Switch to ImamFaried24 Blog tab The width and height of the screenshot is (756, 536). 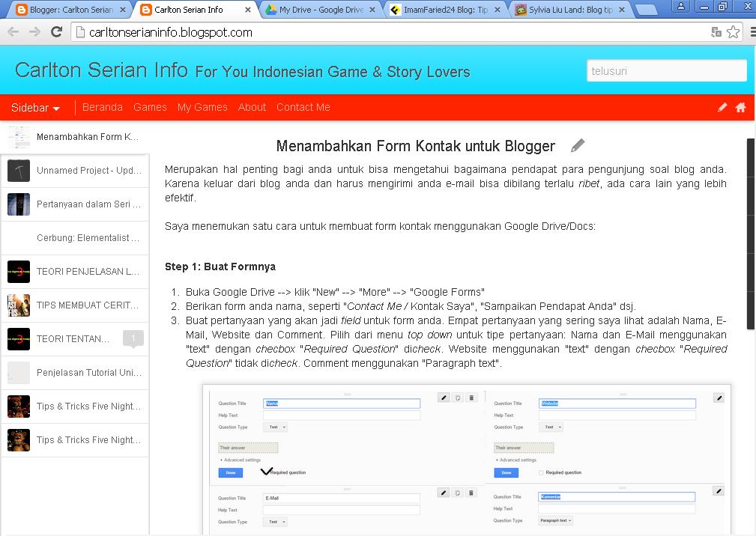tap(444, 10)
